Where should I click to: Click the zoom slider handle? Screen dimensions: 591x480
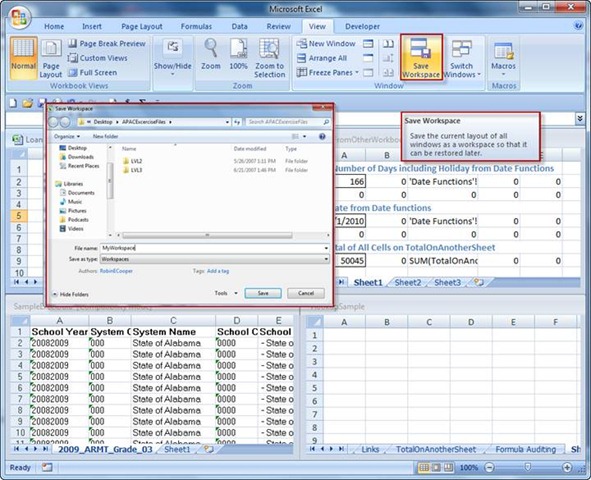click(x=528, y=467)
